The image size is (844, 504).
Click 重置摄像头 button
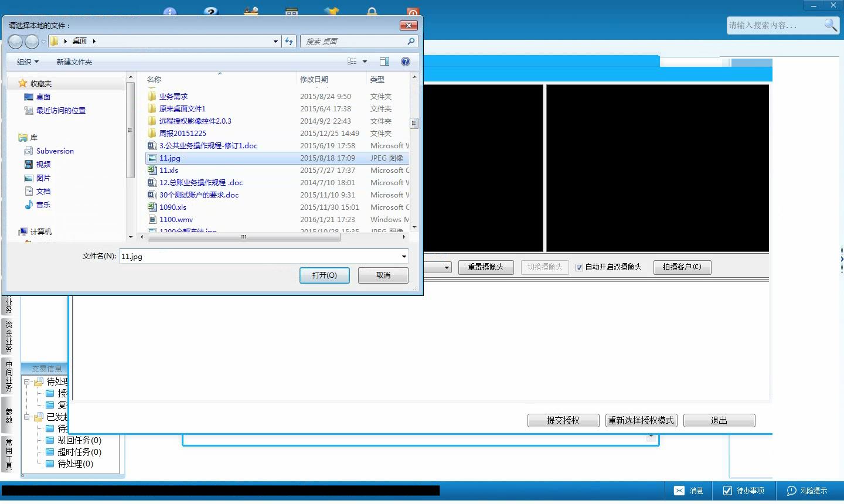(x=485, y=267)
